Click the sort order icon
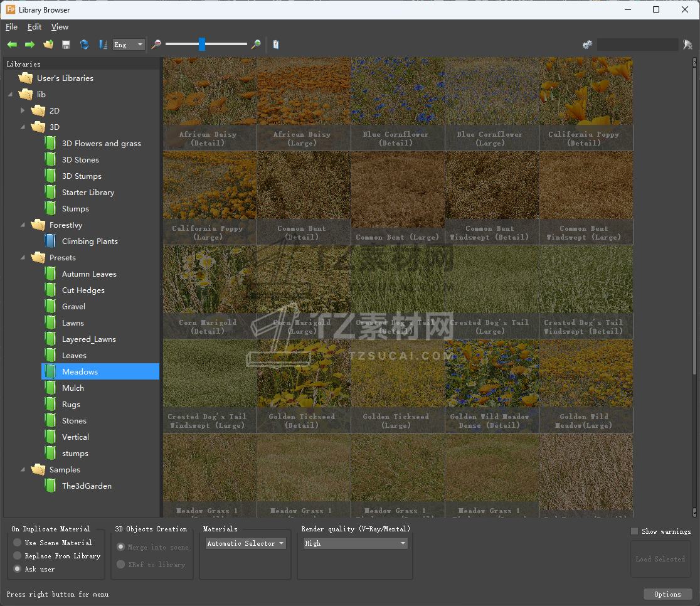Screen dimensions: 700x606 click(103, 45)
